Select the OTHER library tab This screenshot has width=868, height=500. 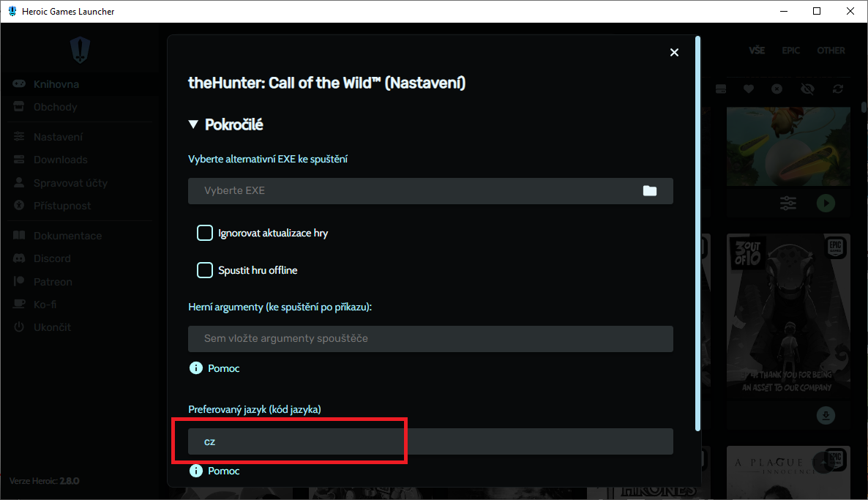tap(831, 51)
